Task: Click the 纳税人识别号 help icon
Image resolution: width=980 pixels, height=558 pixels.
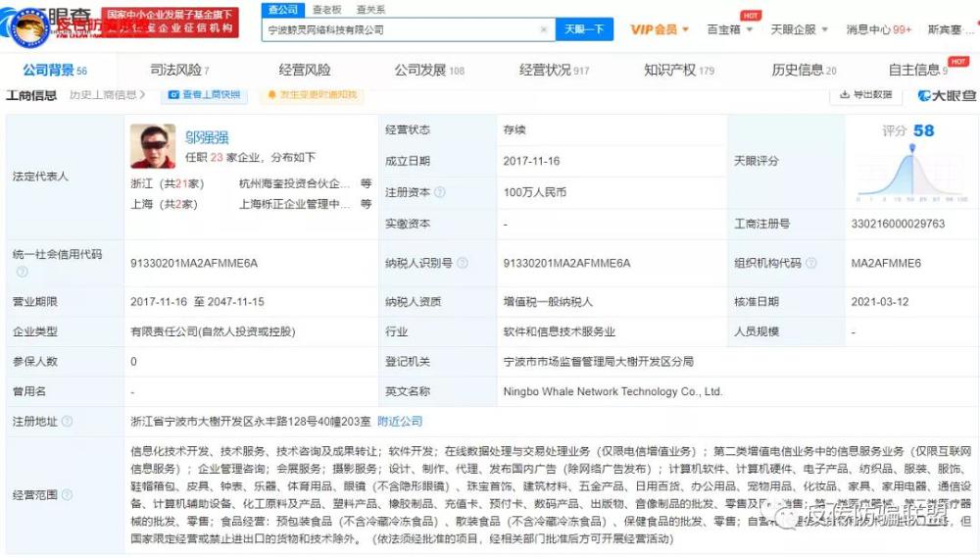Action: [462, 263]
